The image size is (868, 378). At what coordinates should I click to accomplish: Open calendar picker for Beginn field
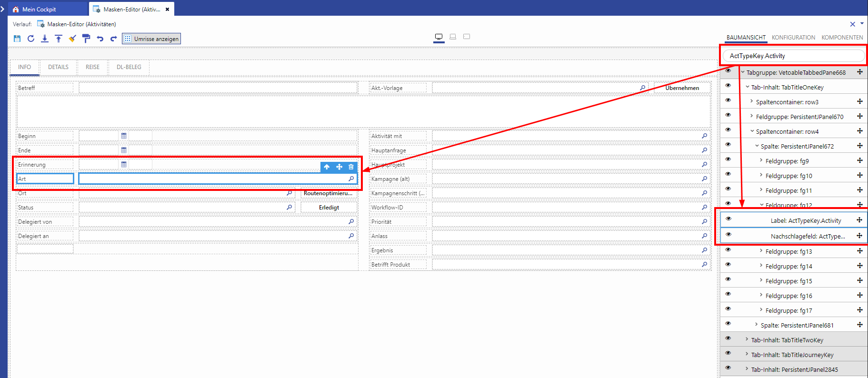click(124, 136)
